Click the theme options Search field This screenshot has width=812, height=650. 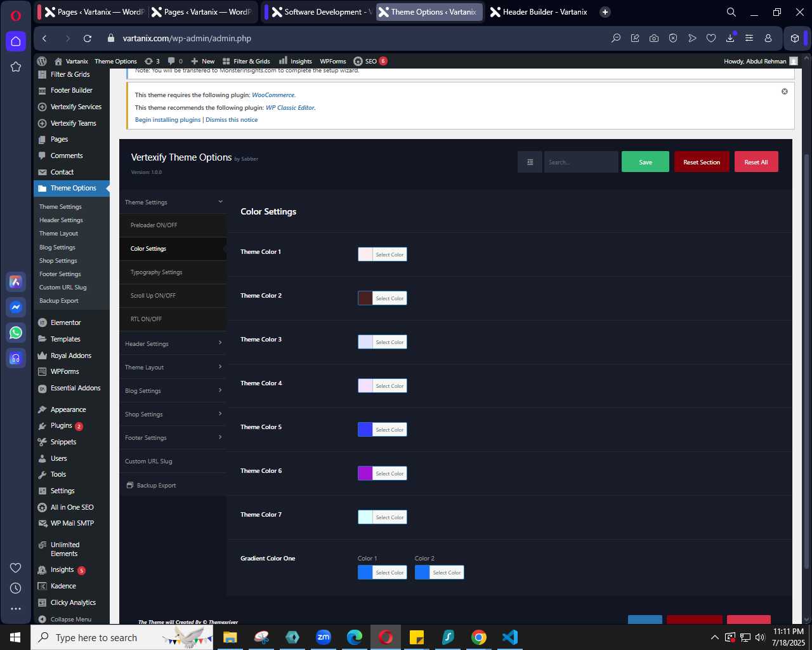pyautogui.click(x=581, y=162)
